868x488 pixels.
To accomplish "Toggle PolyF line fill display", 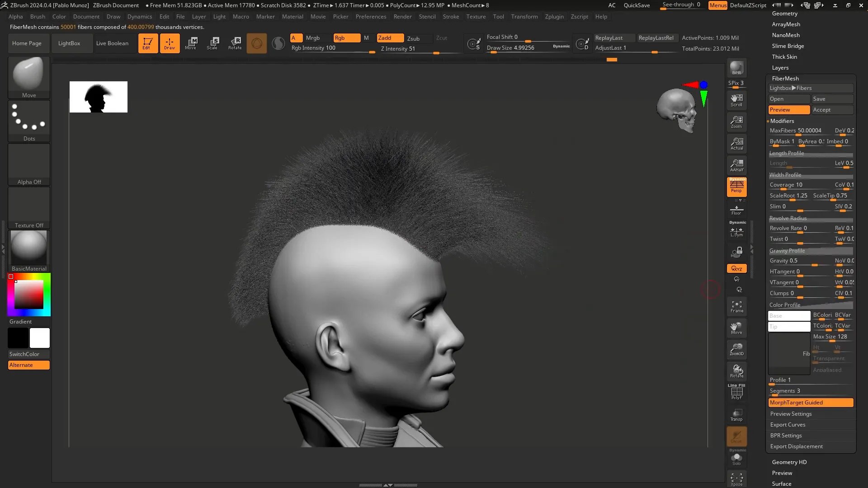I will [736, 392].
